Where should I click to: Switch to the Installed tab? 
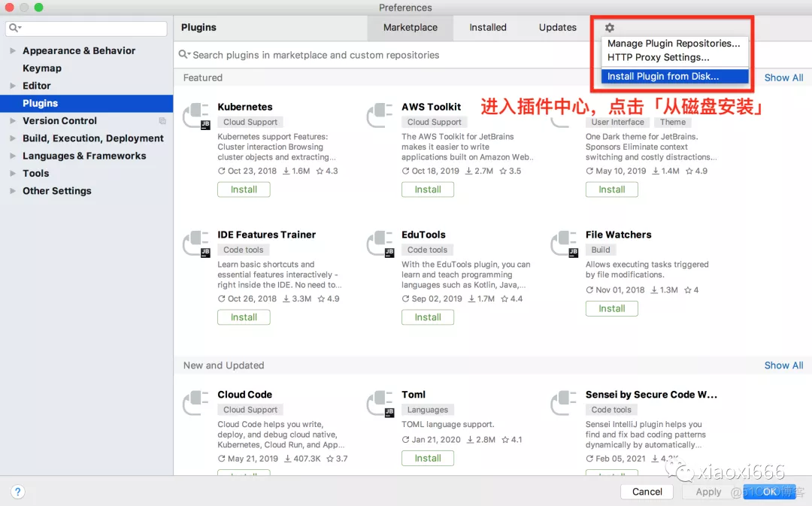point(487,27)
